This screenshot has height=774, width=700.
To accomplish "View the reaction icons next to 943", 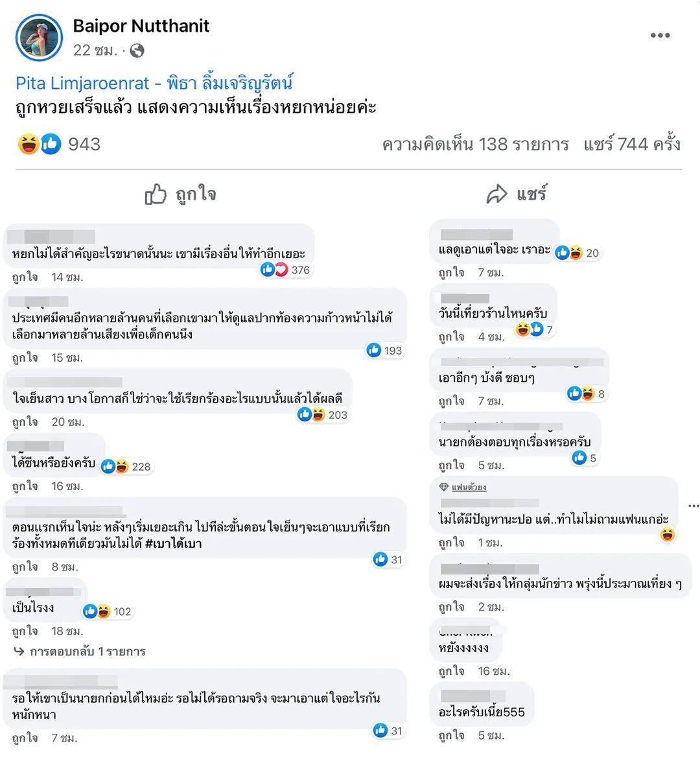I will point(40,143).
